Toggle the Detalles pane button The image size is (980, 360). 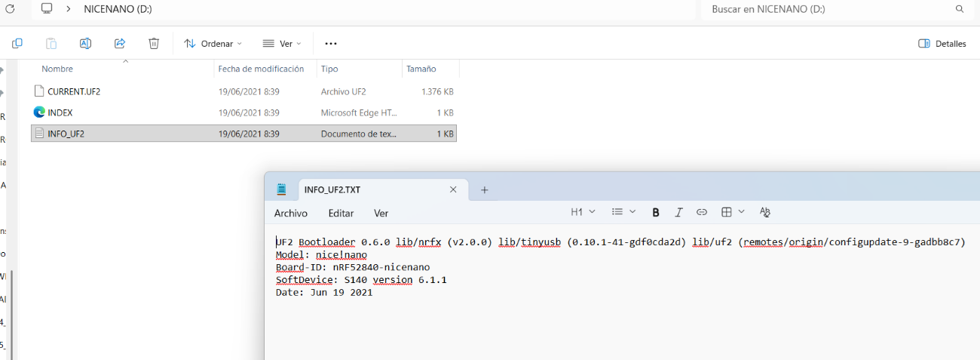point(942,44)
